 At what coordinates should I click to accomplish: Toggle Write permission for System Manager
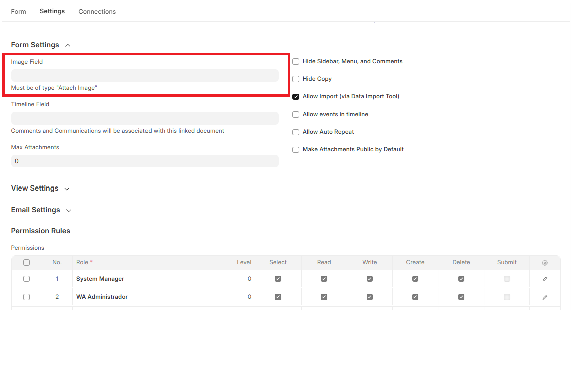[369, 279]
